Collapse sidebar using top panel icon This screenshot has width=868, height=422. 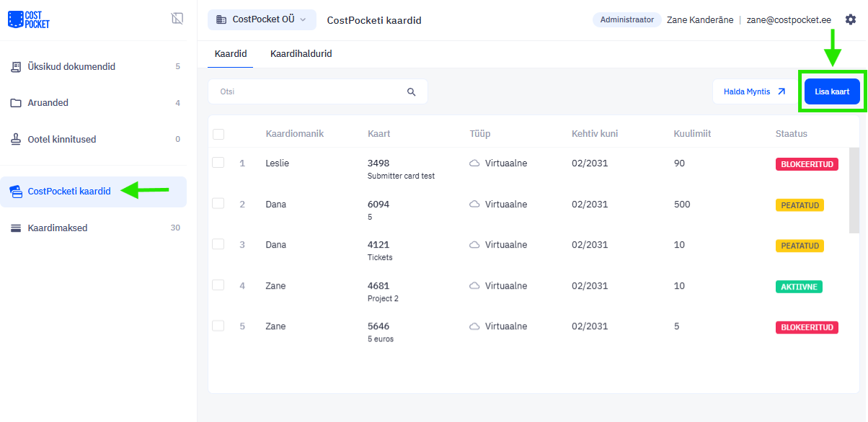(x=177, y=19)
